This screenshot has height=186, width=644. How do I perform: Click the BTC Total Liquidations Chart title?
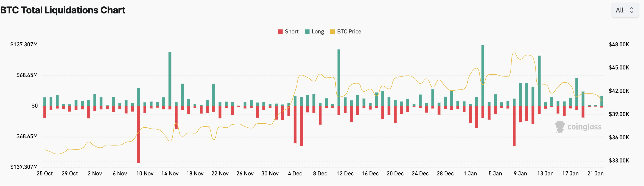(63, 10)
